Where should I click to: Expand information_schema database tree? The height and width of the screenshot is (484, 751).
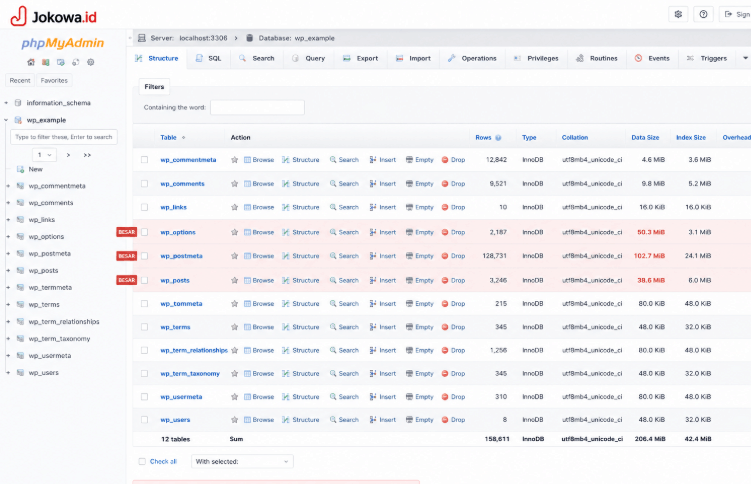click(6, 103)
